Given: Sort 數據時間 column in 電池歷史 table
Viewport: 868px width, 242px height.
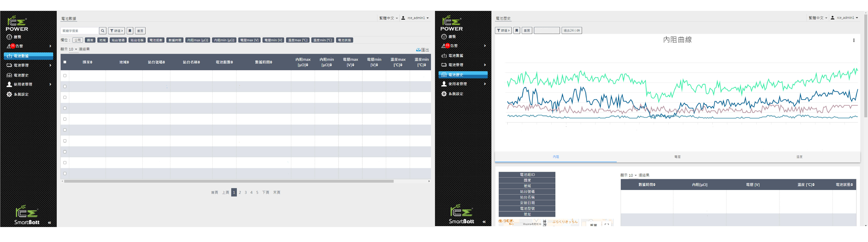Looking at the screenshot, I should click(x=647, y=185).
